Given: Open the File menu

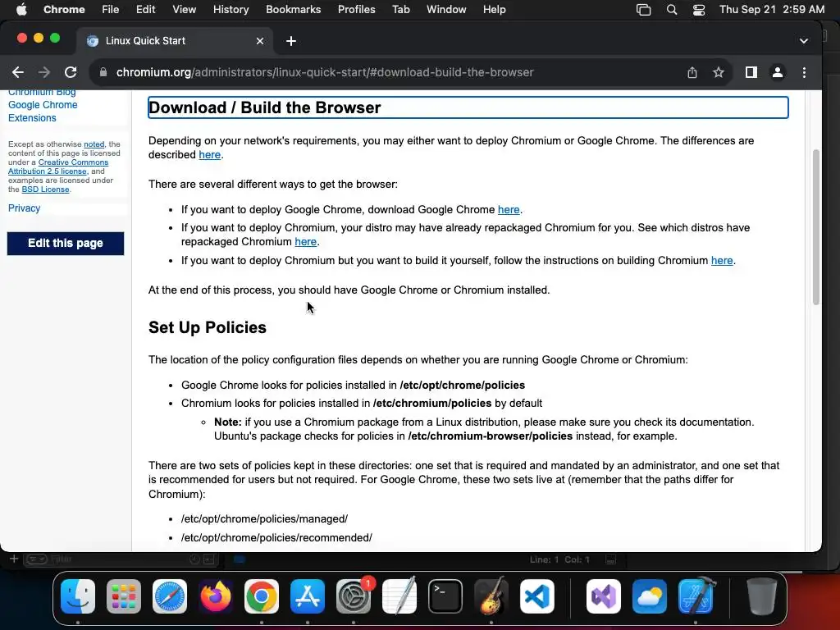Looking at the screenshot, I should coord(111,10).
